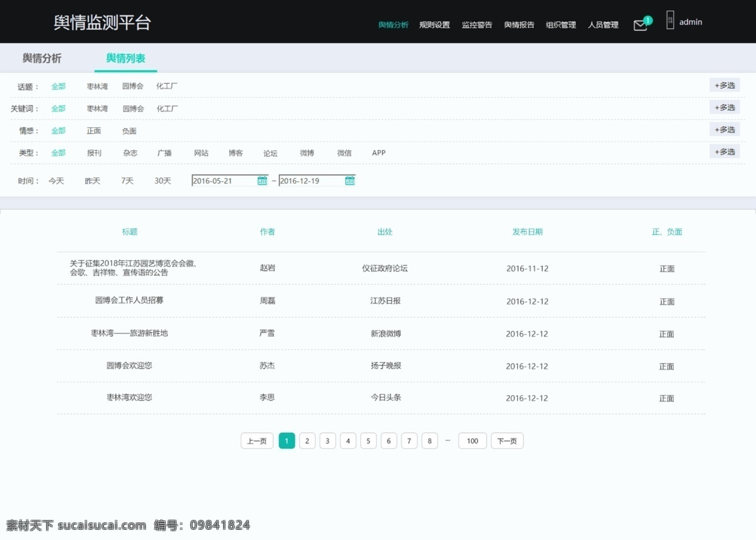Open article 园博会工作人员招募

[x=129, y=301]
